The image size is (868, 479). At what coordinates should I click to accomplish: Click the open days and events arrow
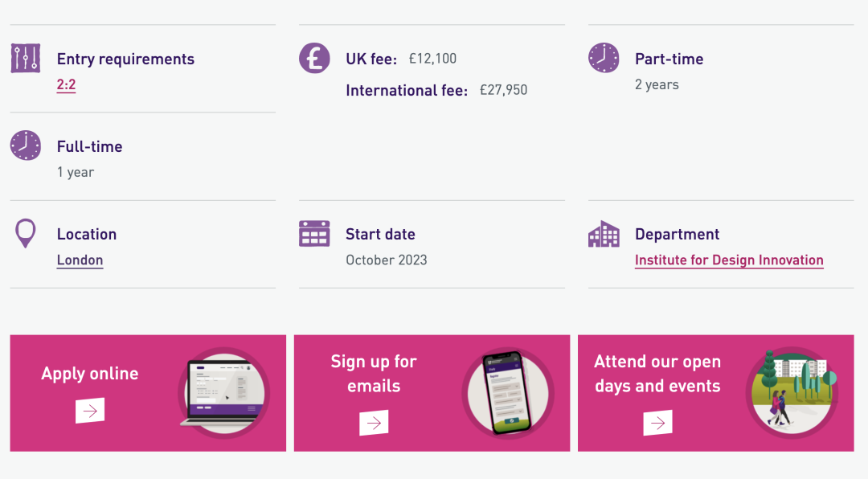tap(657, 423)
